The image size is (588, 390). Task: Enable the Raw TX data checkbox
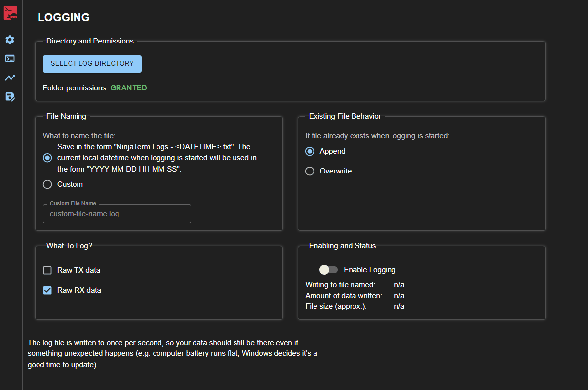coord(47,270)
